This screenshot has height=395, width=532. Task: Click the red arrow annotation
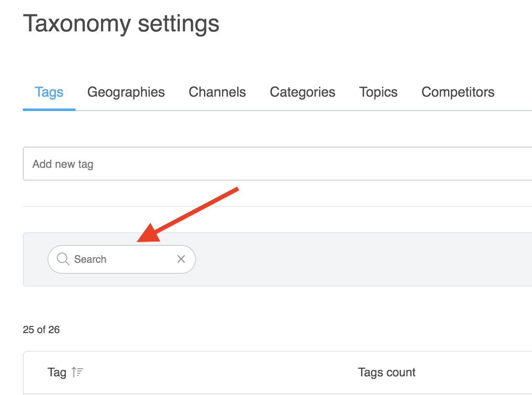click(x=191, y=214)
